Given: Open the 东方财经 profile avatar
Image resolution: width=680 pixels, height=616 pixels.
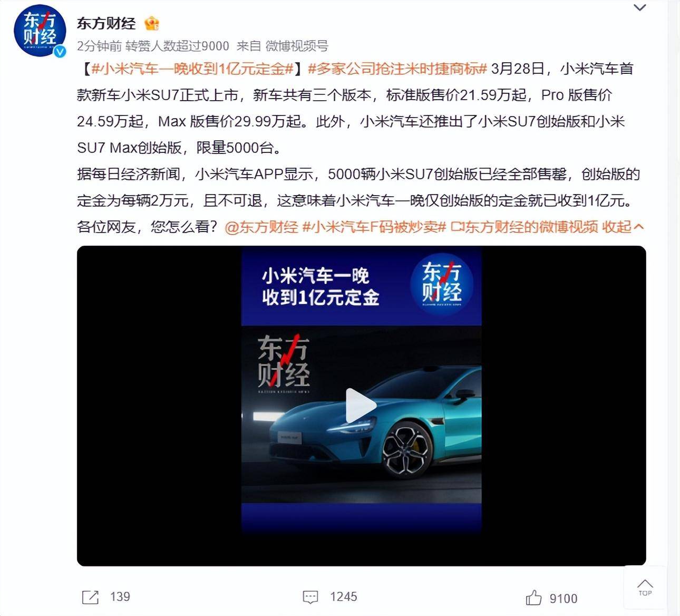Looking at the screenshot, I should [40, 31].
